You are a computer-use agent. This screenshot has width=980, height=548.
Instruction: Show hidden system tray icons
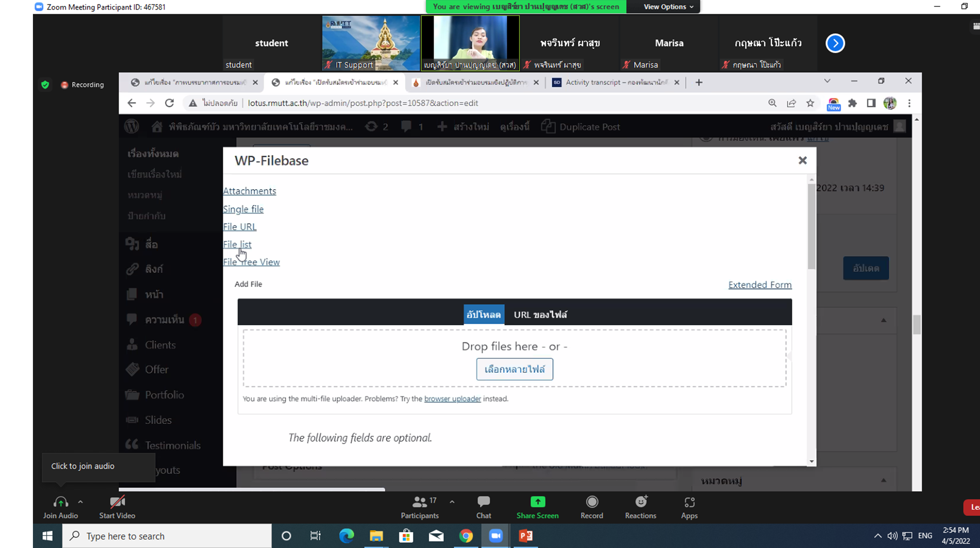878,535
